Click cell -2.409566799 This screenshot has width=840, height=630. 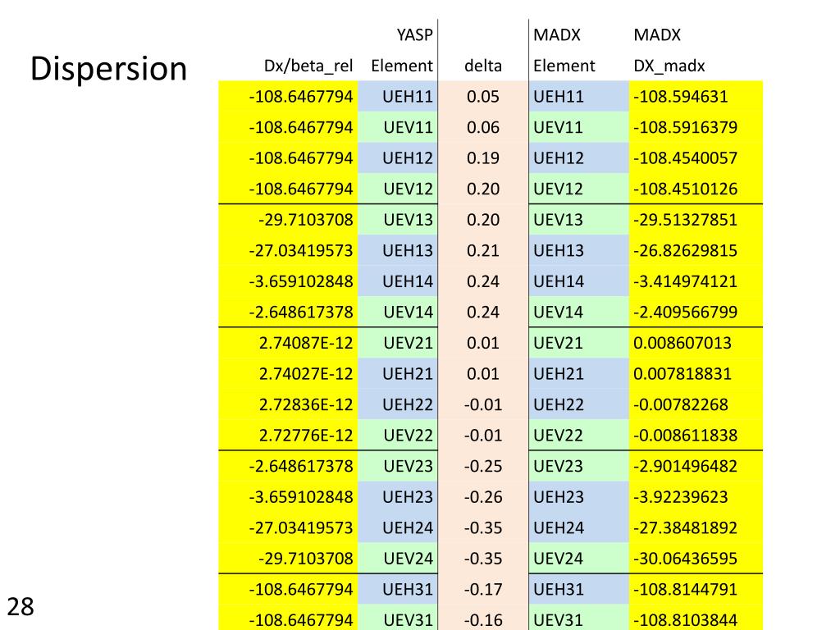click(x=685, y=313)
